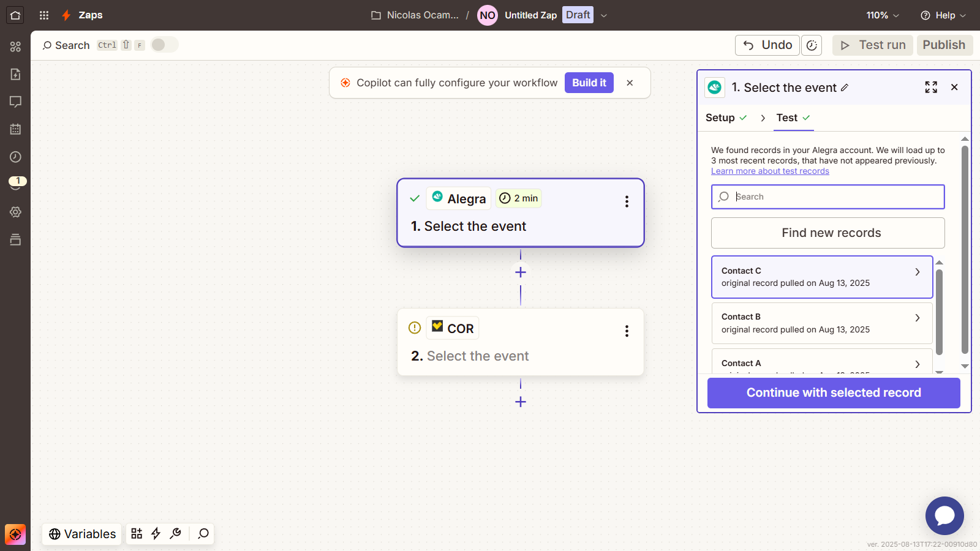
Task: Open the 110% zoom dropdown
Action: 883,15
